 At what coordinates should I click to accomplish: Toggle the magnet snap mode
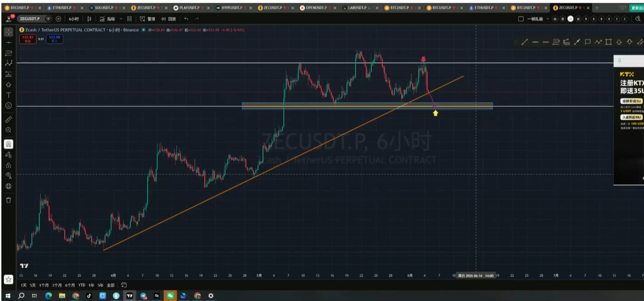(x=8, y=144)
